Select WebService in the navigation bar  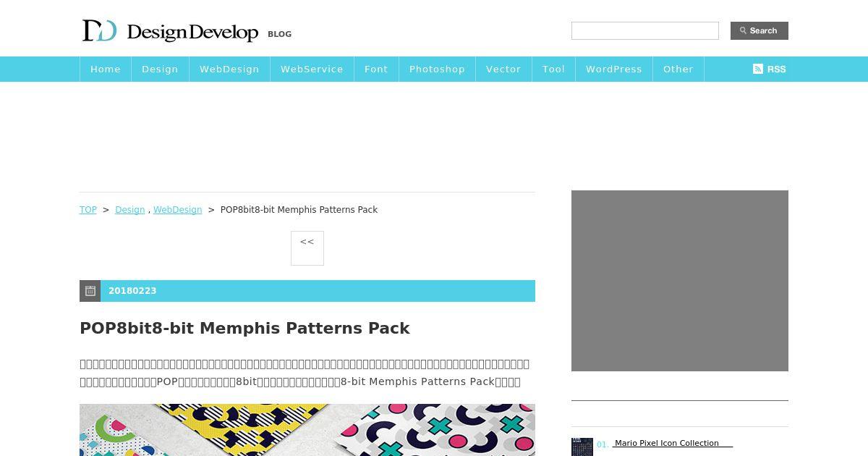coord(312,69)
